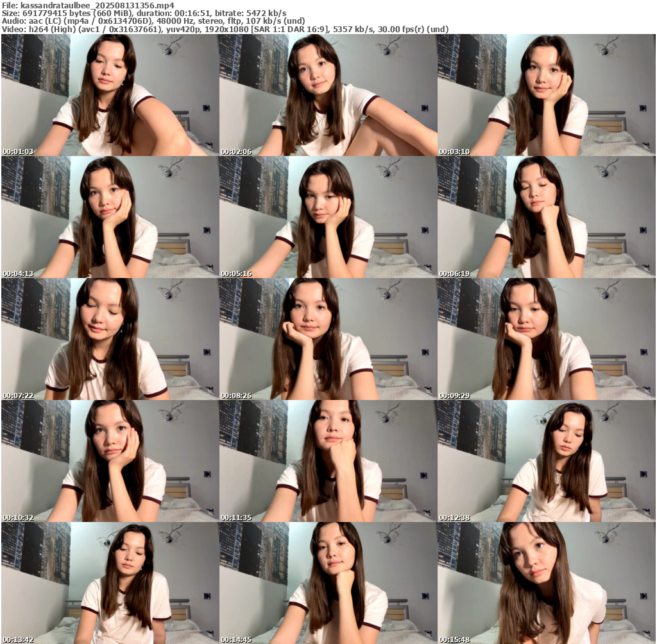
Task: Open the thumbnail stamped 00:03:10
Action: 547,95
